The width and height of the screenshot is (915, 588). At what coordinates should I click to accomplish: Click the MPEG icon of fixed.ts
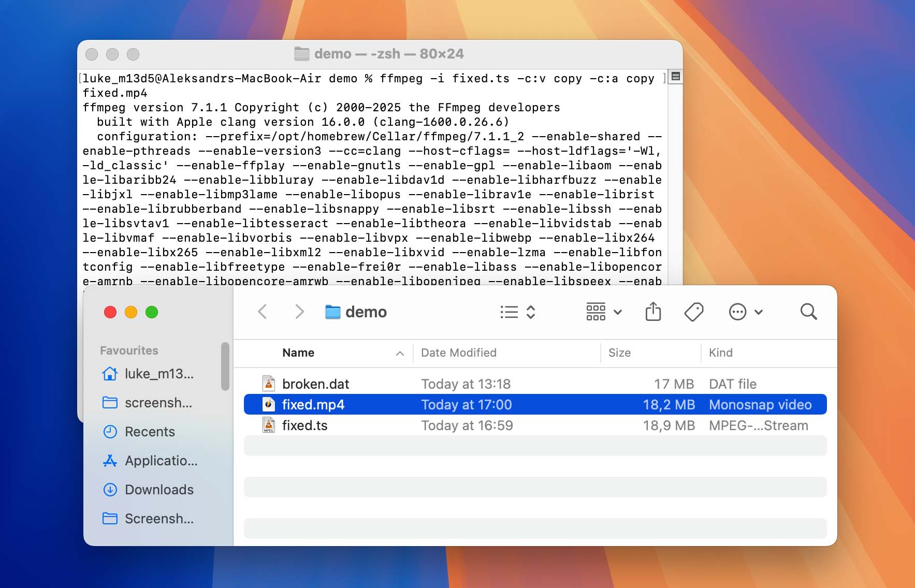point(269,425)
